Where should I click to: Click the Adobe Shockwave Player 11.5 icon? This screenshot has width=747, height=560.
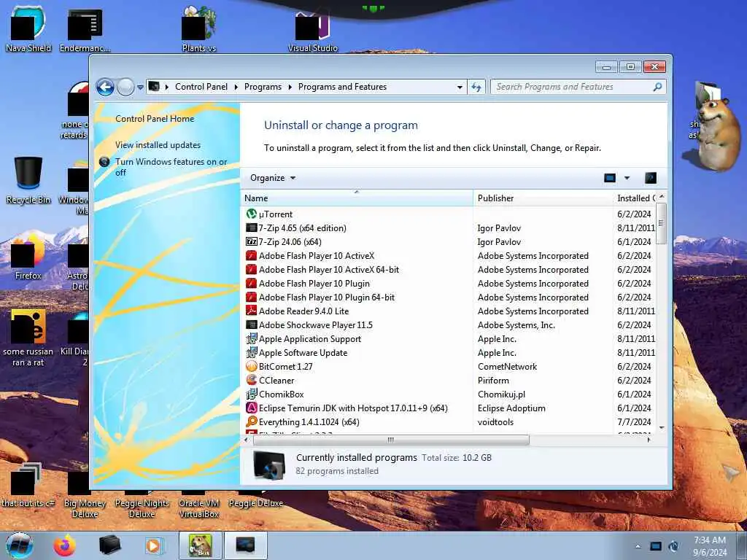coord(251,324)
